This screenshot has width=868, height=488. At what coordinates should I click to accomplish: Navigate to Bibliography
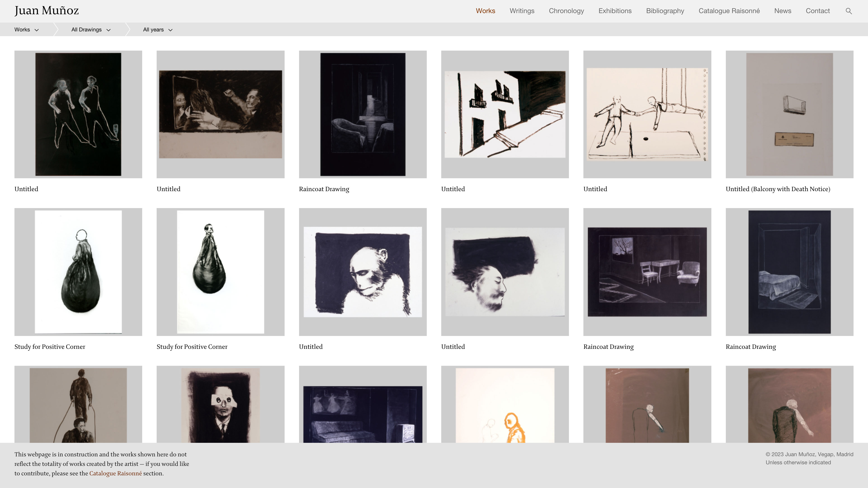coord(665,11)
